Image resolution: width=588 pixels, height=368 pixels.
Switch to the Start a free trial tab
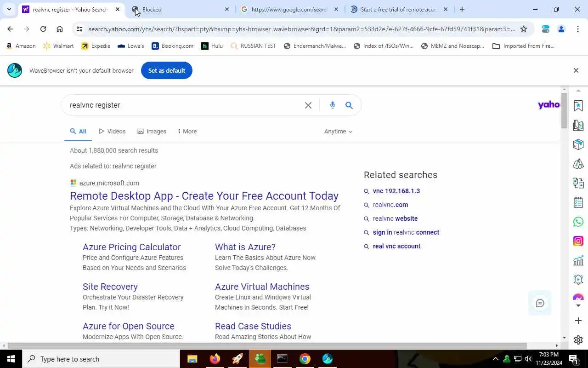[399, 9]
